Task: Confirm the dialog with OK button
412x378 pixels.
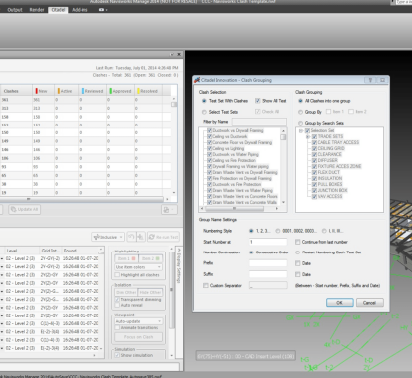Action: (x=339, y=303)
